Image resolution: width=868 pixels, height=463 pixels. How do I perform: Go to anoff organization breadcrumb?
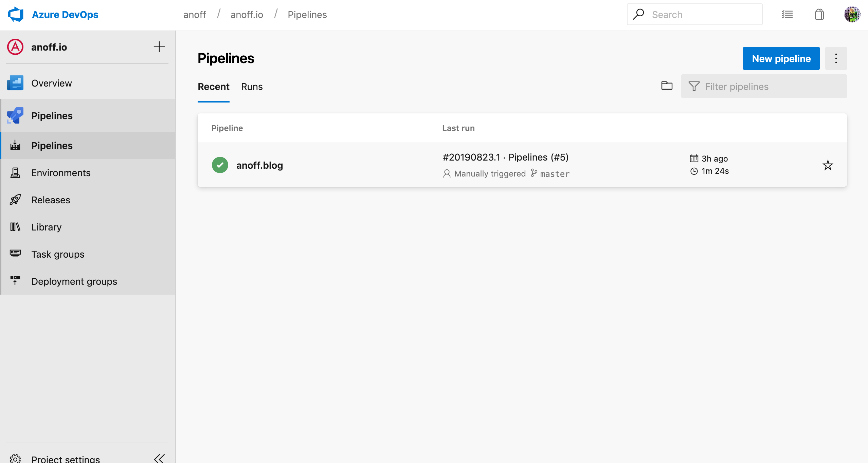click(195, 15)
